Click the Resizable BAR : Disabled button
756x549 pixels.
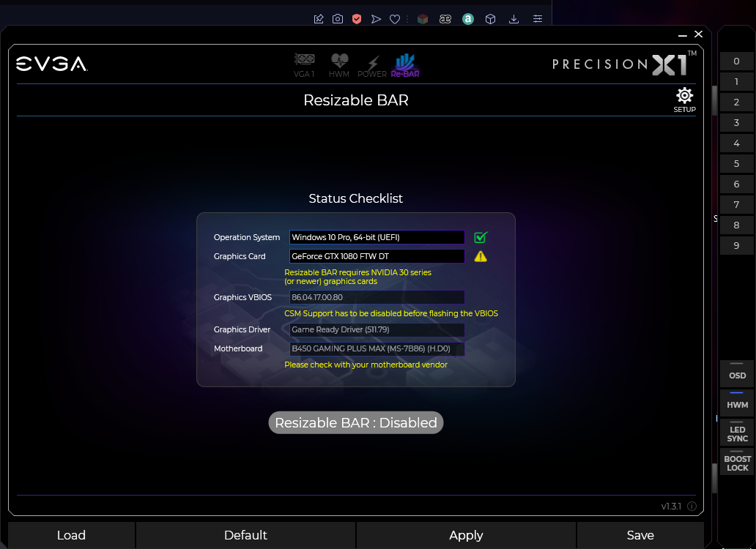[x=356, y=422]
